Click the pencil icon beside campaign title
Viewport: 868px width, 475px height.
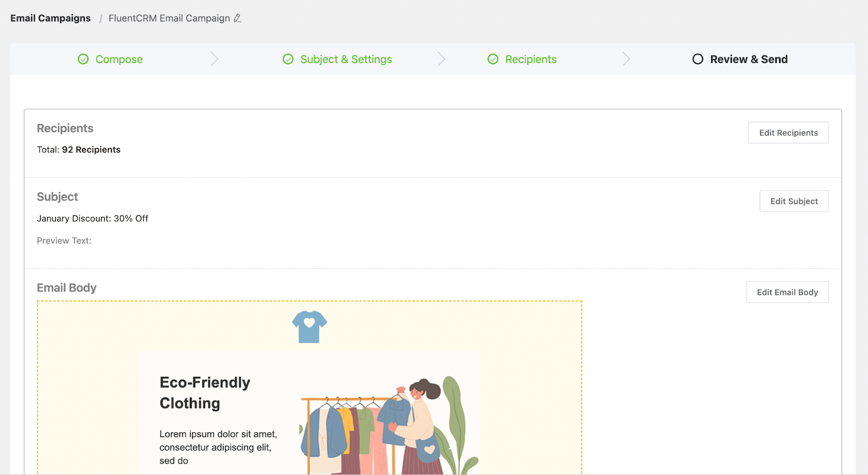coord(238,18)
